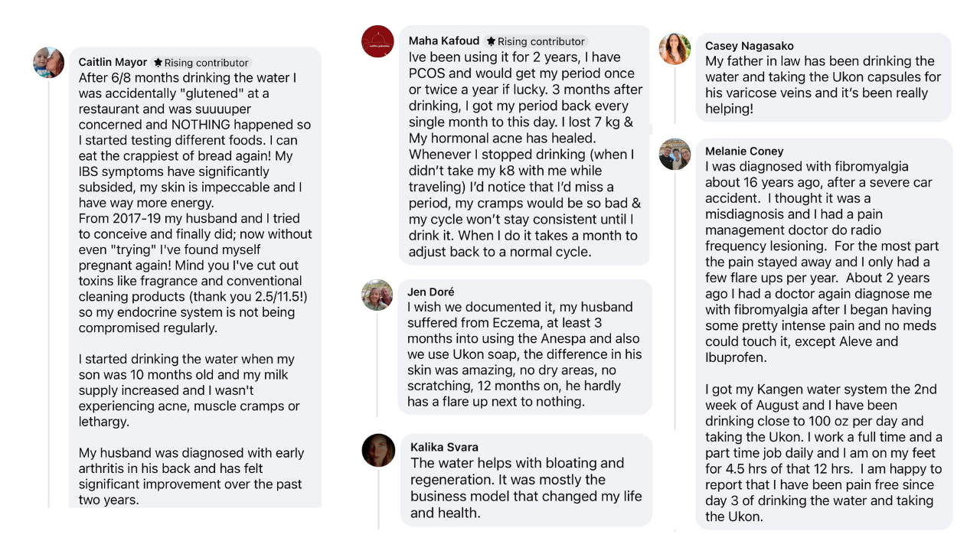This screenshot has height=551, width=980.
Task: Select Casey Nagasako's comment about varicose veins
Action: 823,77
